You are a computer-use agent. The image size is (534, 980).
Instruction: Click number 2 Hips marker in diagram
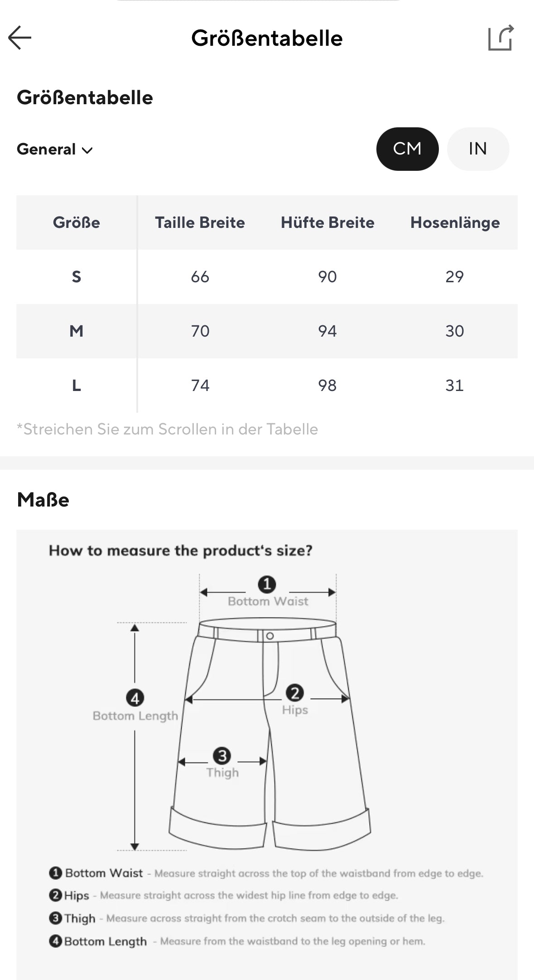(295, 693)
